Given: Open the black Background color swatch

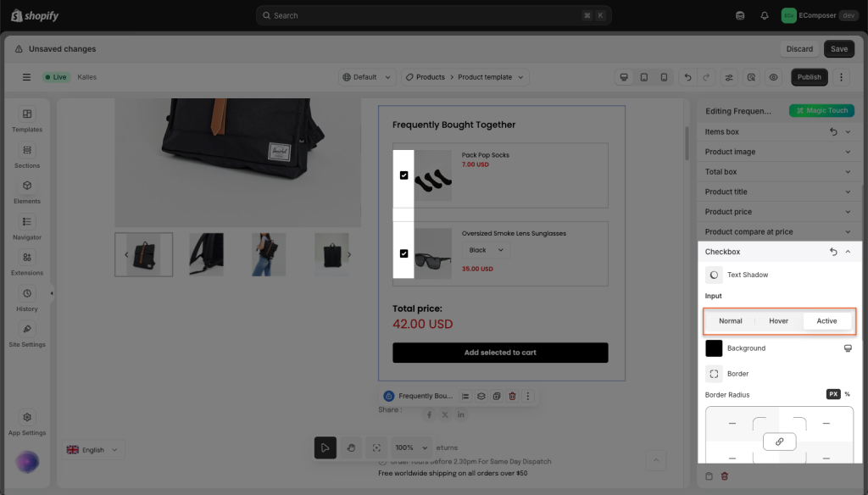Looking at the screenshot, I should [714, 348].
